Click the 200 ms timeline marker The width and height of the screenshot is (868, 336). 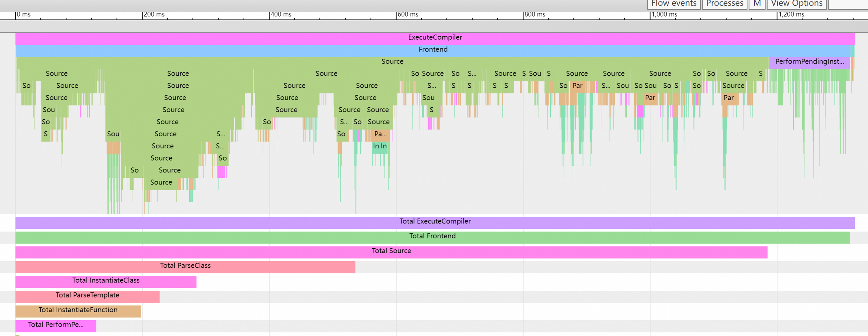pos(154,14)
